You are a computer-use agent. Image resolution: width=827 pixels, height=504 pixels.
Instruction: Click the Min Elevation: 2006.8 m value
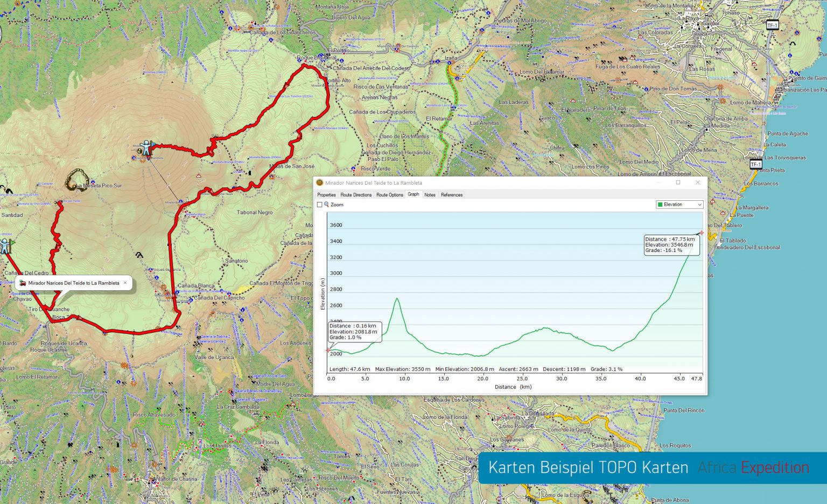tap(465, 369)
